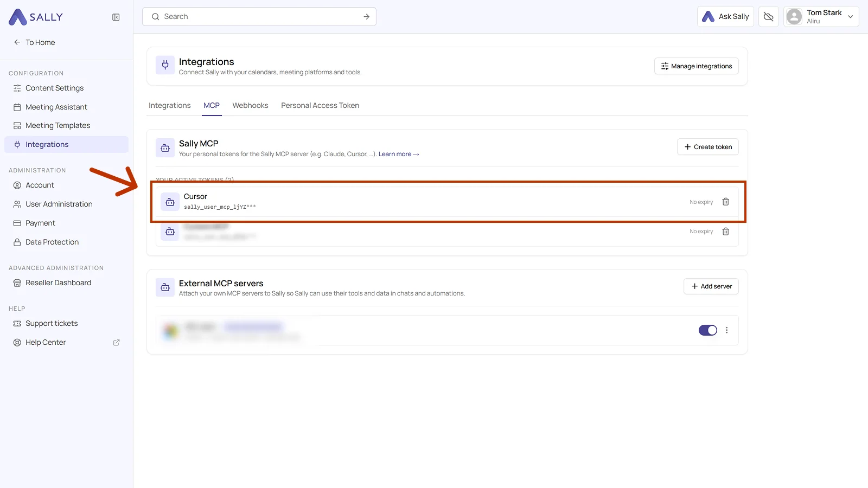Switch to MCP tab
Screen dimensions: 868x488
(212, 105)
